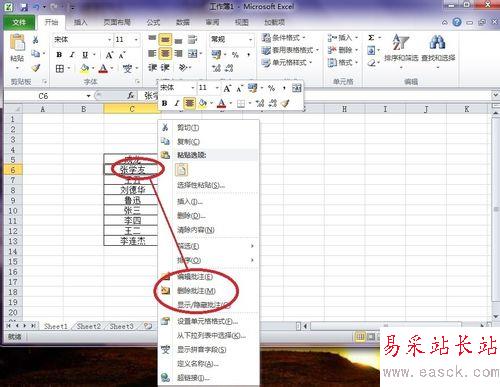Toggle bold in the mini toolbar
Viewport: 500px width, 387px height.
(x=164, y=103)
